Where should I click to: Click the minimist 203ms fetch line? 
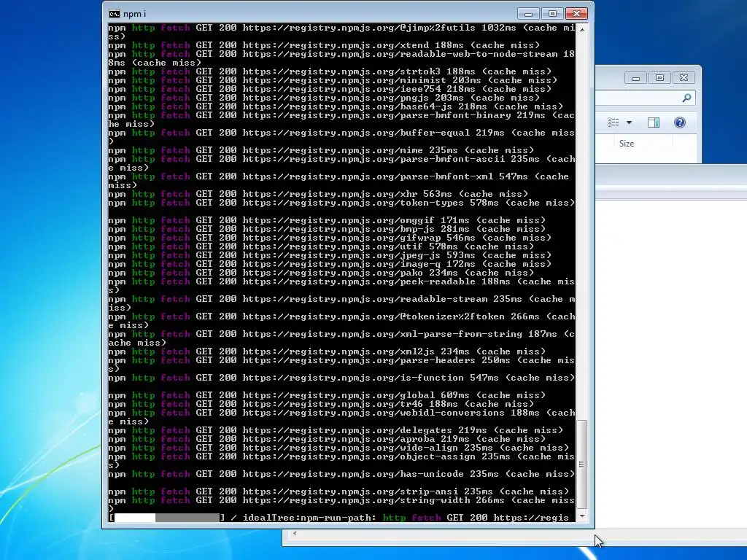coord(333,80)
